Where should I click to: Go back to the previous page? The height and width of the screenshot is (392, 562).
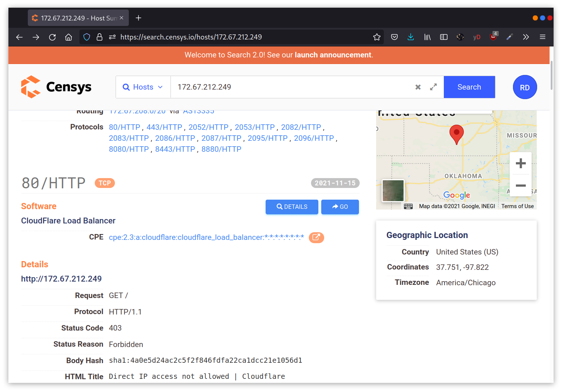point(19,37)
